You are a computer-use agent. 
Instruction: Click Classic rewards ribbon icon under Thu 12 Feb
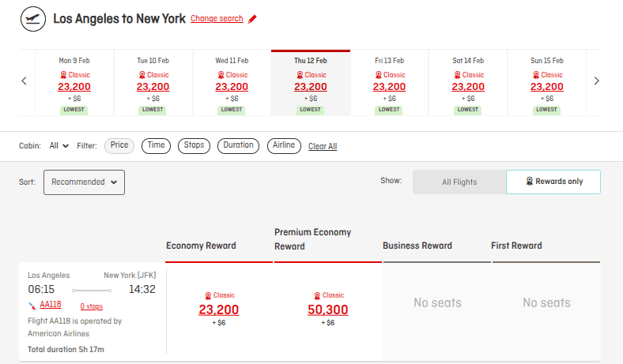click(300, 75)
